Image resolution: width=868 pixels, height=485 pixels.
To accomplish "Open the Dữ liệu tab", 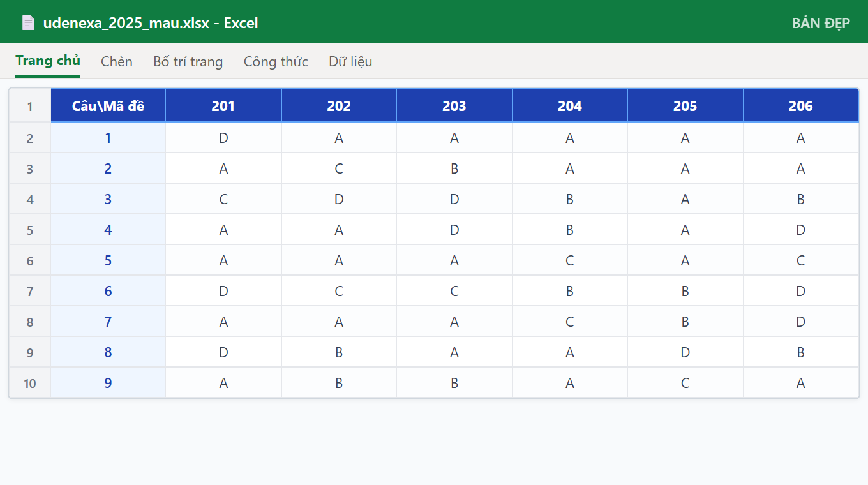I will pyautogui.click(x=350, y=61).
